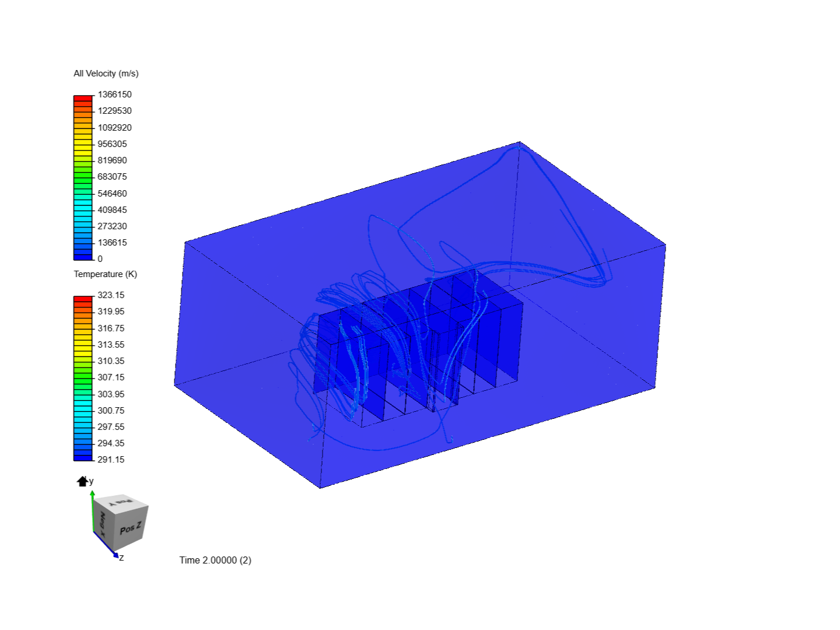Click the velocity legend value 136615
The height and width of the screenshot is (630, 840).
click(112, 243)
